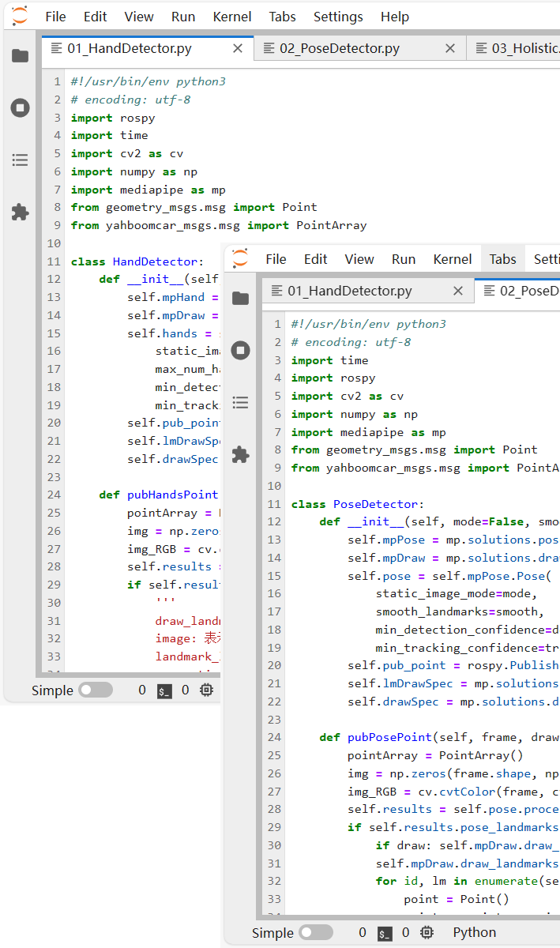Open Running Terminals and Kernels in back window
The width and height of the screenshot is (560, 948).
coord(20,108)
